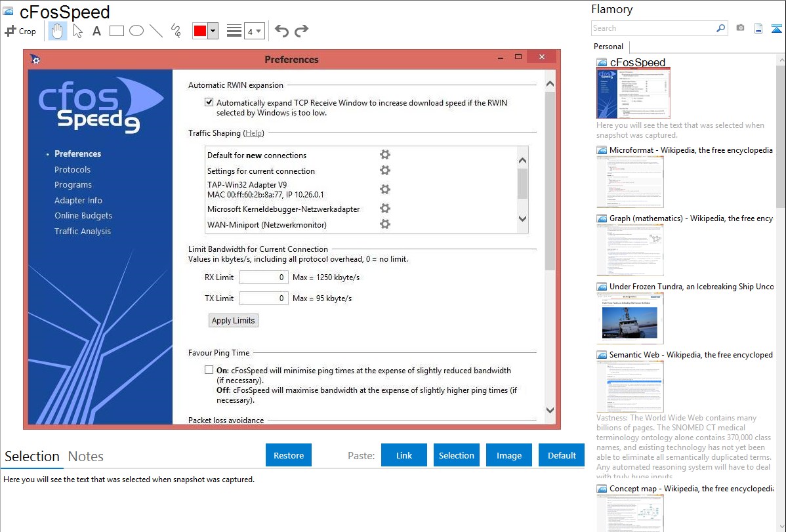
Task: Click the line thickness icon
Action: [234, 31]
